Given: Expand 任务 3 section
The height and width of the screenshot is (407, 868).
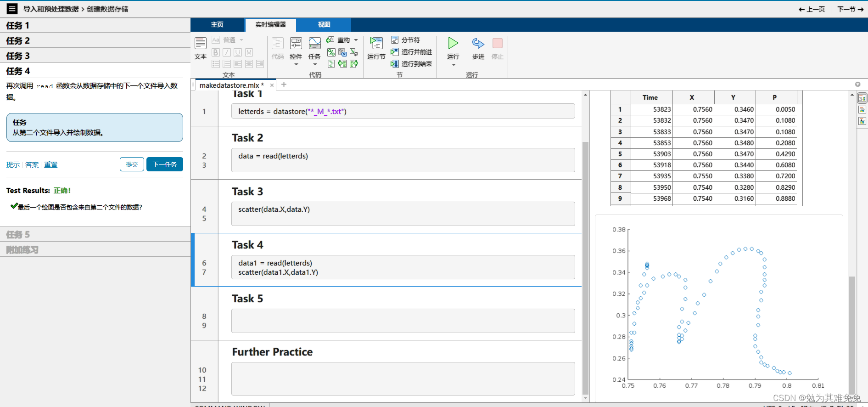Looking at the screenshot, I should [95, 56].
